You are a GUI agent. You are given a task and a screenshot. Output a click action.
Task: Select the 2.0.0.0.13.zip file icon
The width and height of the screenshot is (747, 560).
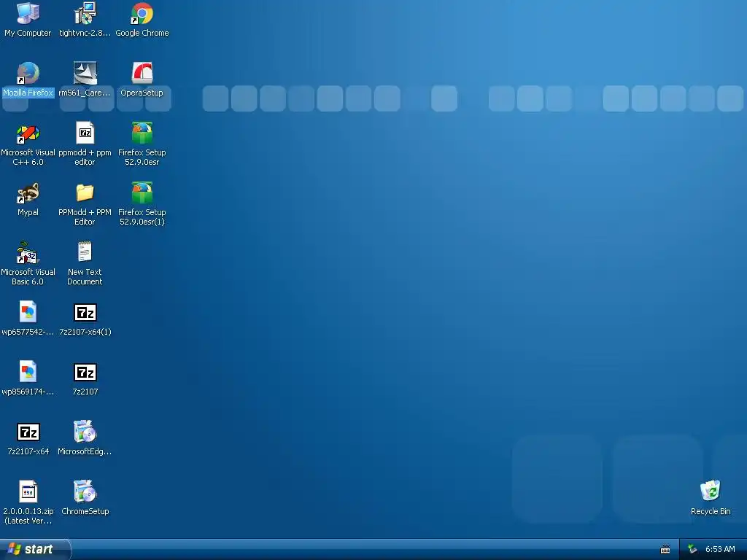[x=28, y=492]
